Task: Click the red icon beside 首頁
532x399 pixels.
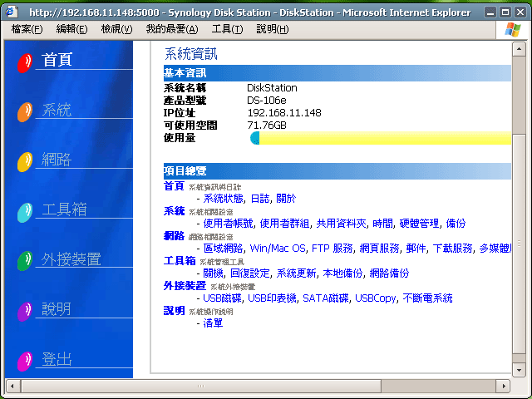Action: (25, 63)
